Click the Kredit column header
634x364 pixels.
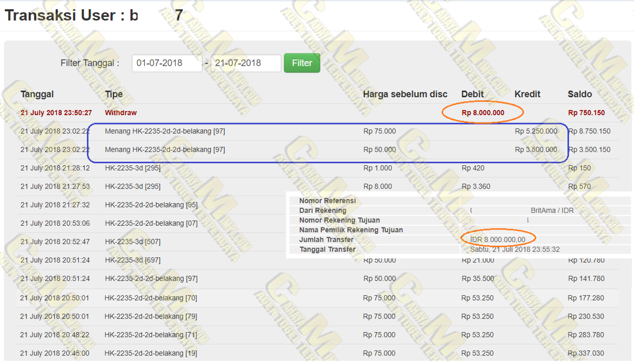point(528,94)
